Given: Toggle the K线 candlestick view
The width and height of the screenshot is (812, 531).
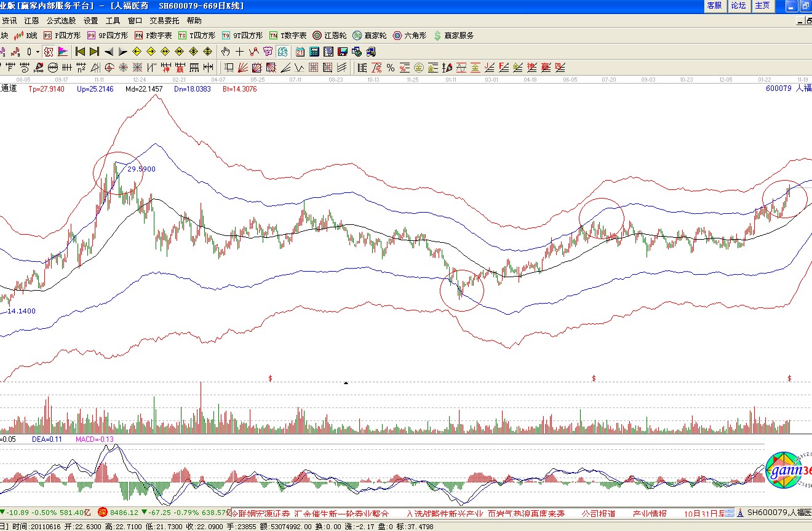Looking at the screenshot, I should click(x=26, y=36).
